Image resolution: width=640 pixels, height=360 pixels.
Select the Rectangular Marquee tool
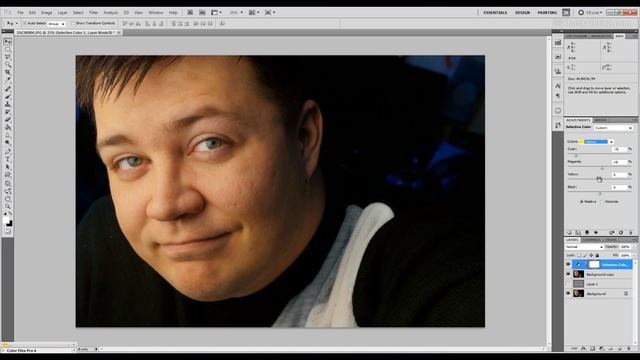click(x=7, y=49)
